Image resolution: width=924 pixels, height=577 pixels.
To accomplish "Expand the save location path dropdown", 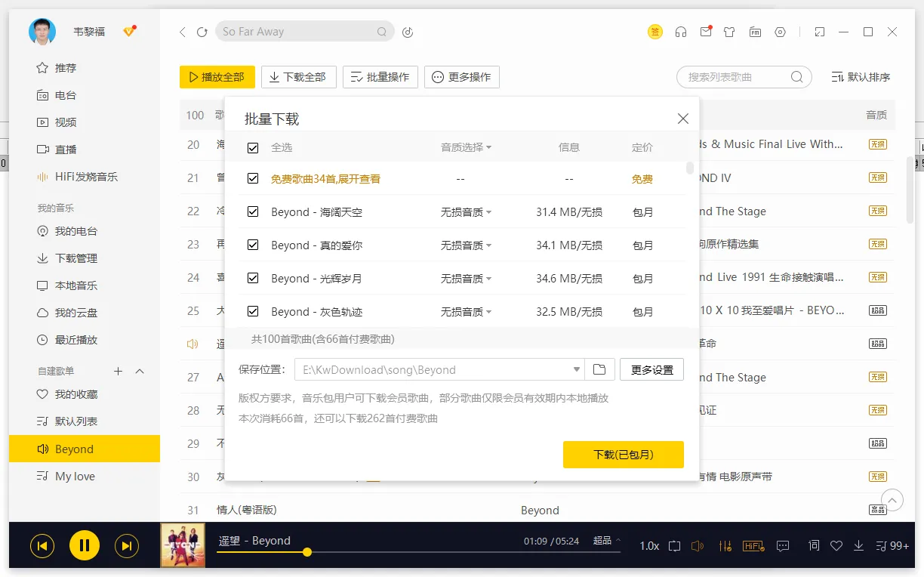I will [x=577, y=369].
